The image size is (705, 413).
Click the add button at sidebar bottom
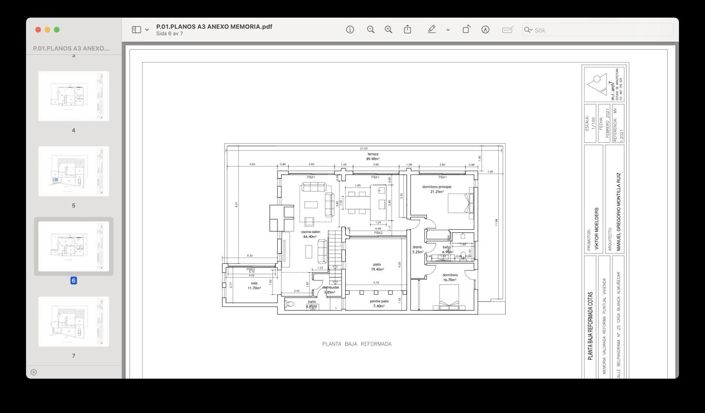[x=33, y=371]
